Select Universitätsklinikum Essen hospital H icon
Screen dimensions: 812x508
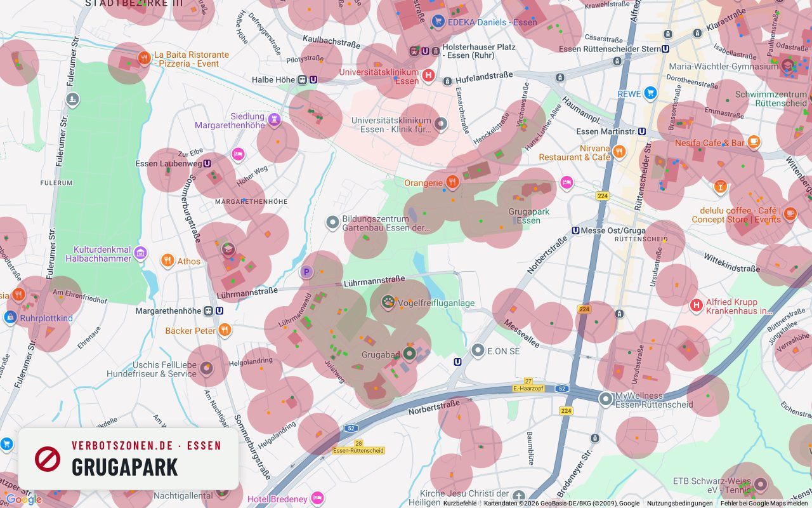[428, 76]
